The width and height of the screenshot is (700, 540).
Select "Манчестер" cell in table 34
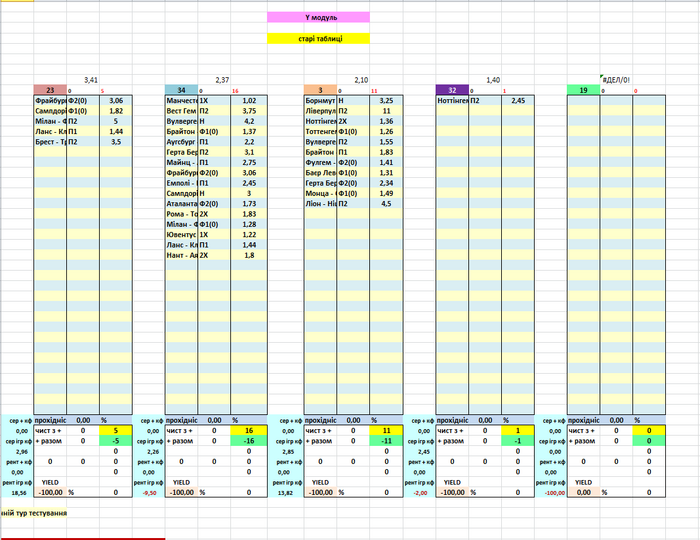[181, 101]
